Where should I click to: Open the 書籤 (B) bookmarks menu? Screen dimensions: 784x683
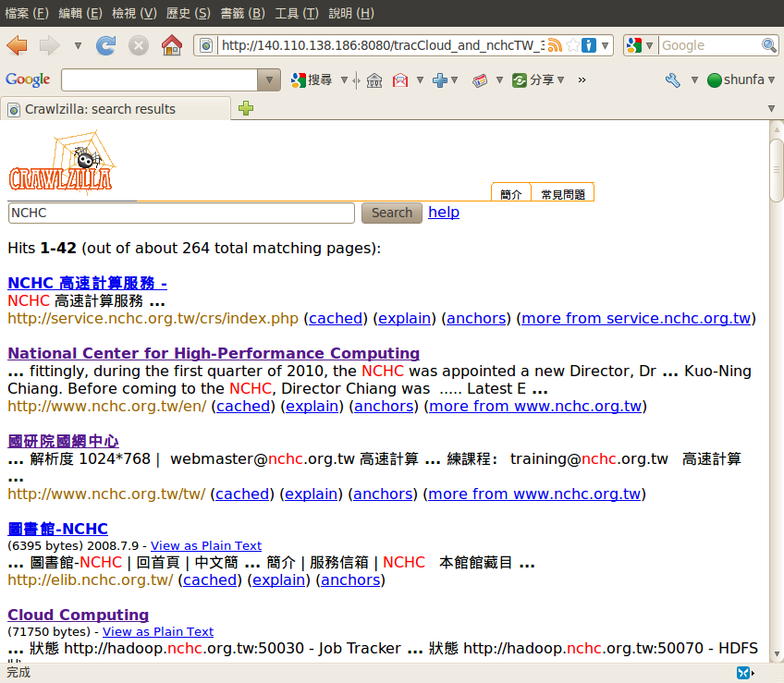[242, 13]
